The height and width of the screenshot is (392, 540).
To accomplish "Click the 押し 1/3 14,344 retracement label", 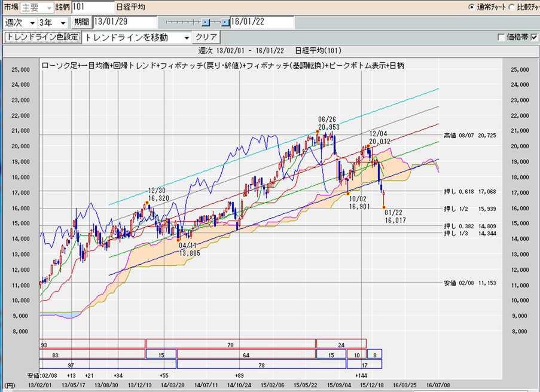I will click(x=470, y=234).
